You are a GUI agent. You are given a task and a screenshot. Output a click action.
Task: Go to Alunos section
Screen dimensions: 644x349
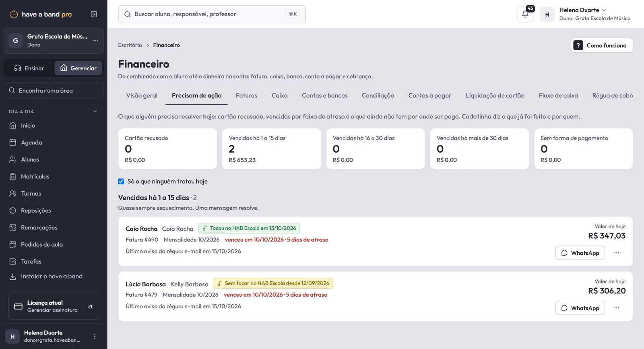[x=54, y=159]
